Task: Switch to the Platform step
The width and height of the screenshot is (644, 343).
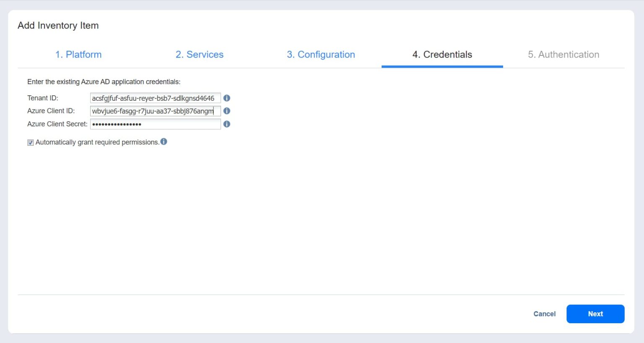Action: pyautogui.click(x=78, y=54)
